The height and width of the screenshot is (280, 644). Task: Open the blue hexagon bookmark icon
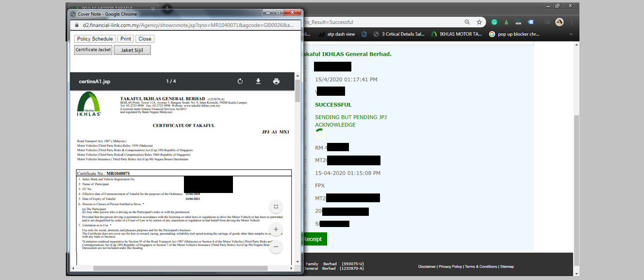click(x=364, y=34)
